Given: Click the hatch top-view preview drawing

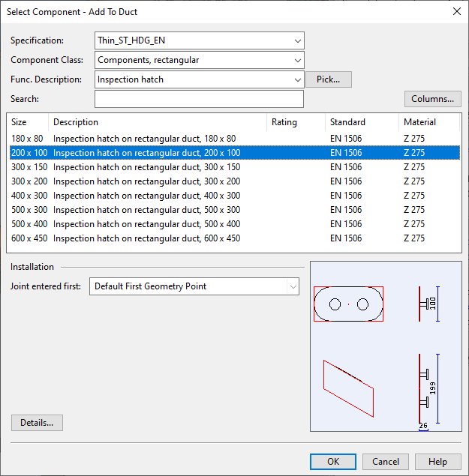Looking at the screenshot, I should [348, 304].
